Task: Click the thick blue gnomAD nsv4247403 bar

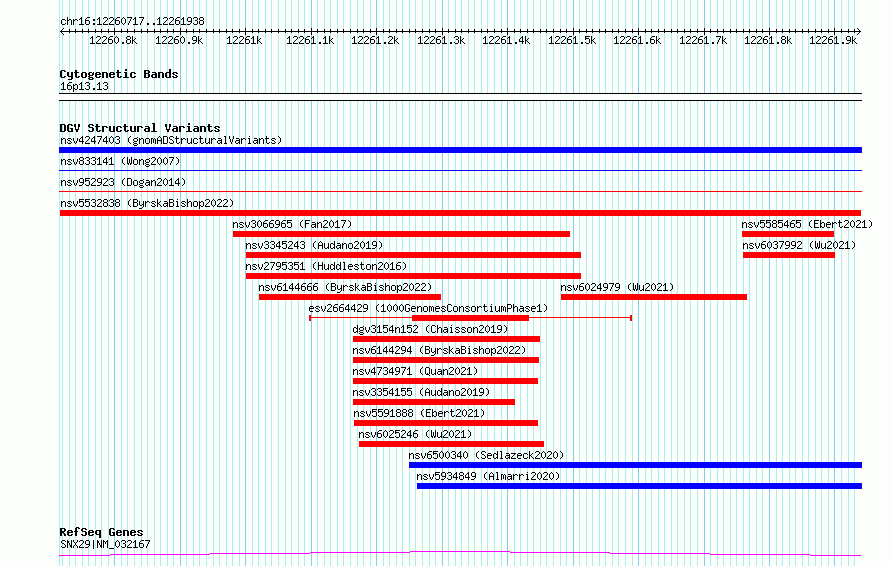Action: point(460,150)
